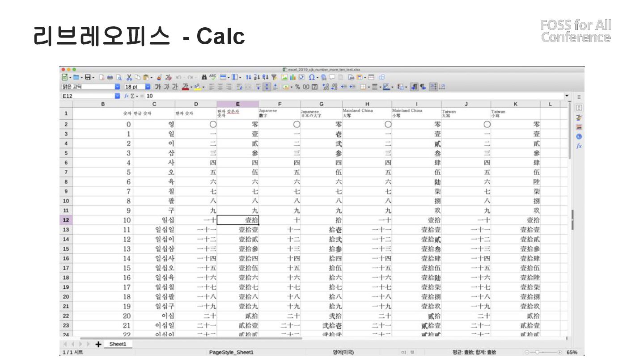This screenshot has width=644, height=362.
Task: Click the Open folder icon
Action: click(76, 77)
